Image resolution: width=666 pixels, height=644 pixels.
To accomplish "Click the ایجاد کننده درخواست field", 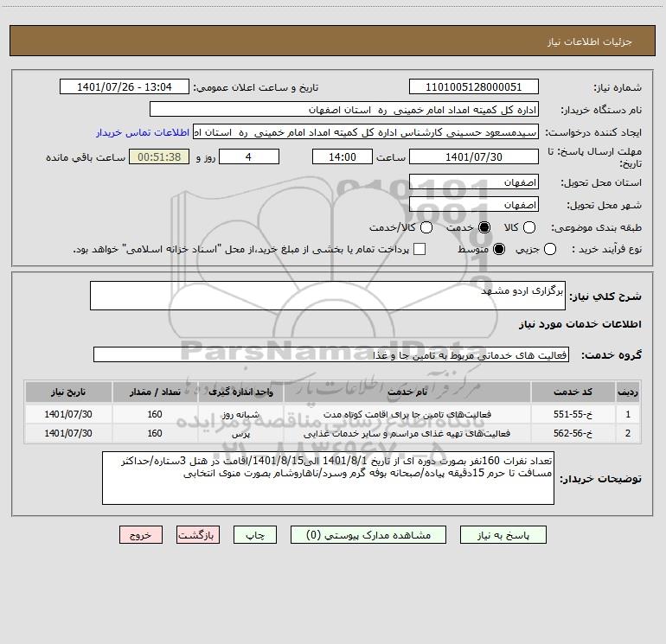I will [366, 132].
